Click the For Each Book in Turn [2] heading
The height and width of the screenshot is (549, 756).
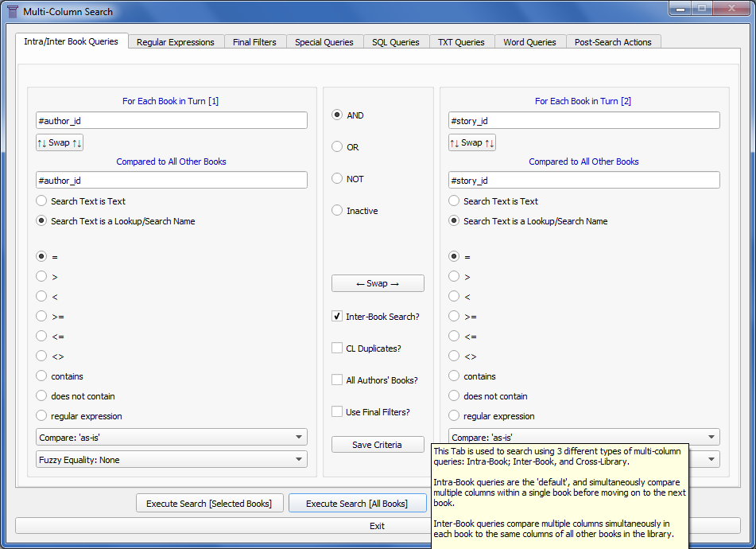coord(583,101)
